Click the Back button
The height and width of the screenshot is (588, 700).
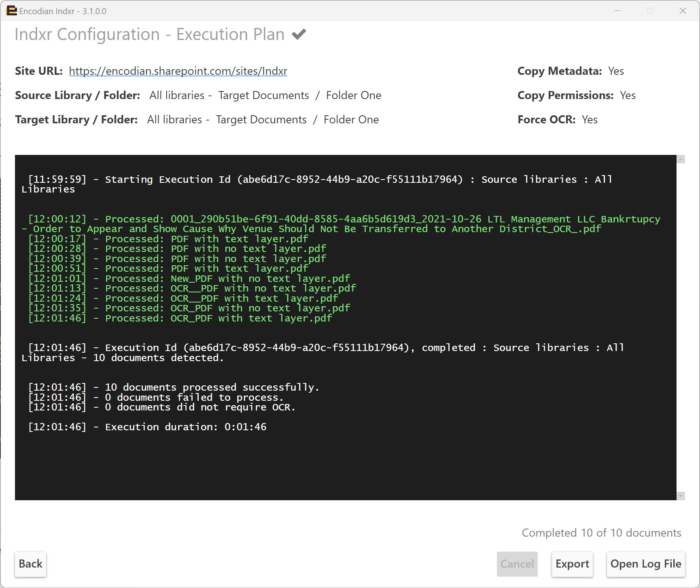click(x=30, y=564)
